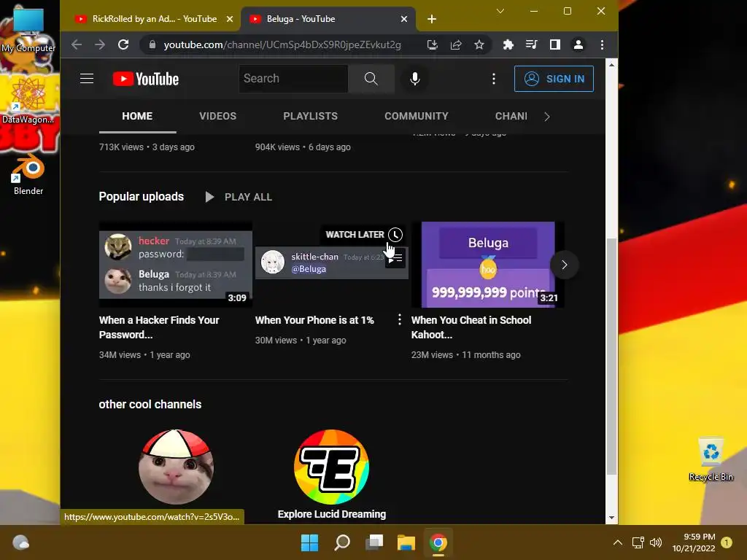747x560 pixels.
Task: Reload the current page
Action: [123, 44]
